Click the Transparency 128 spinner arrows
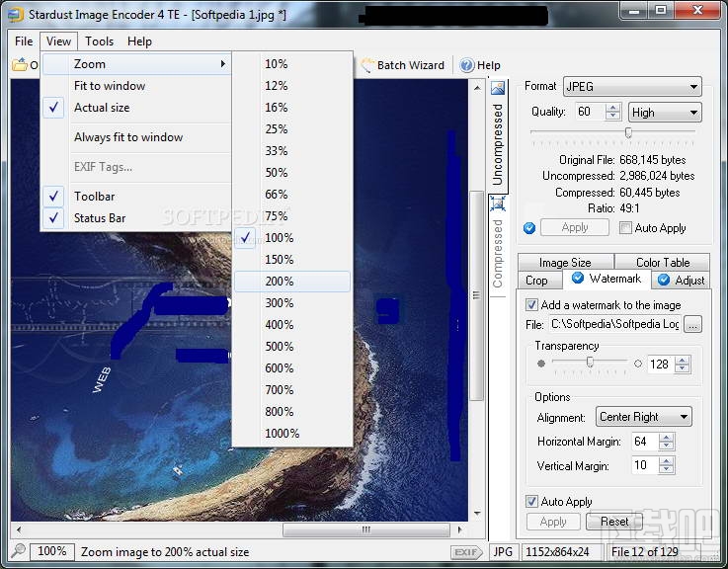Screen dimensions: 728x569 (x=682, y=365)
